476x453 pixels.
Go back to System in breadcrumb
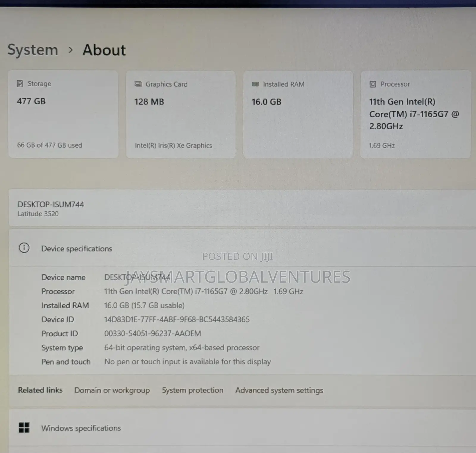click(x=33, y=50)
